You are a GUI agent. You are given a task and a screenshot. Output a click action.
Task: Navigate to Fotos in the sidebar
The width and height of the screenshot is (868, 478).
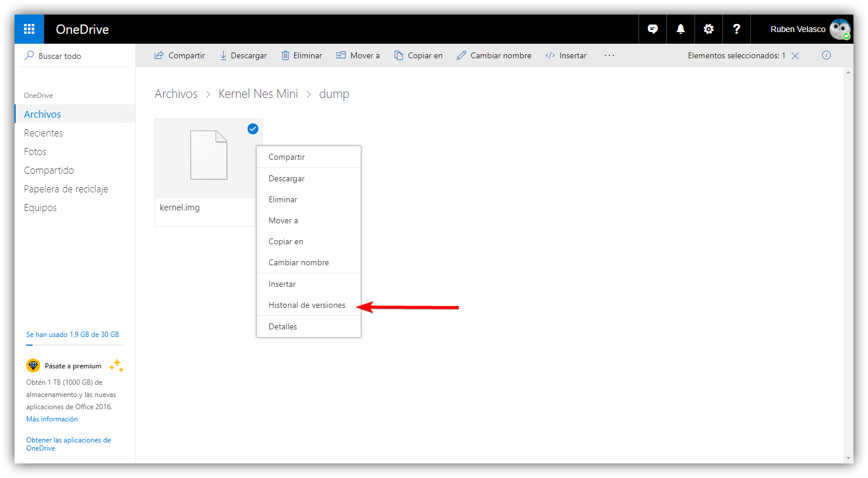click(35, 151)
